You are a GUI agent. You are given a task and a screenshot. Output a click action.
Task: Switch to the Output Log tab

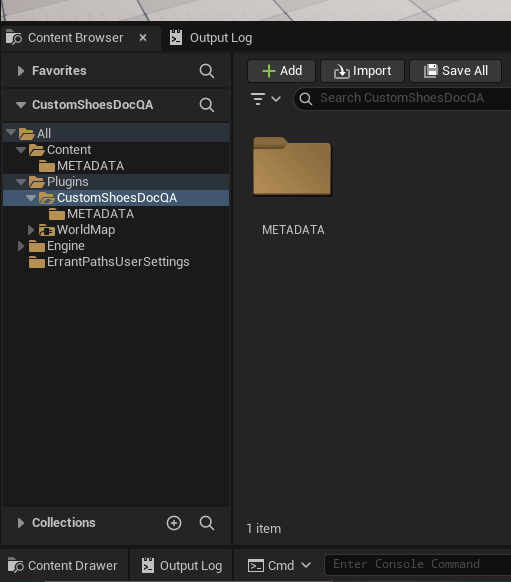pos(211,38)
